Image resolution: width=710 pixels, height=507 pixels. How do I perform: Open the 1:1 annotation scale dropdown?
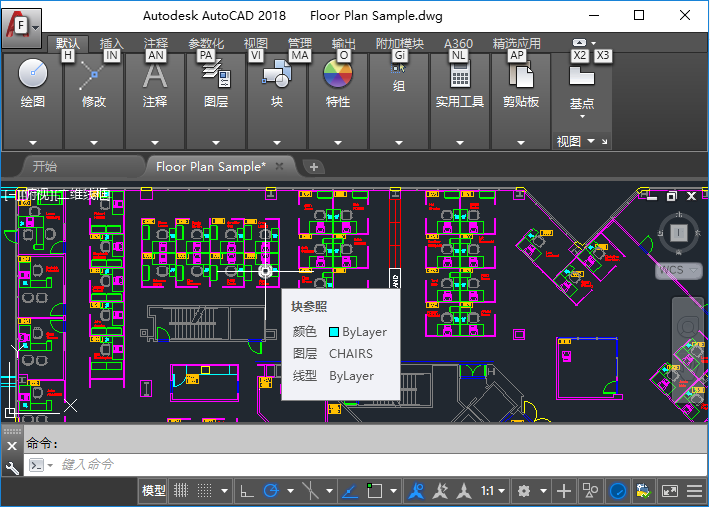click(x=493, y=491)
